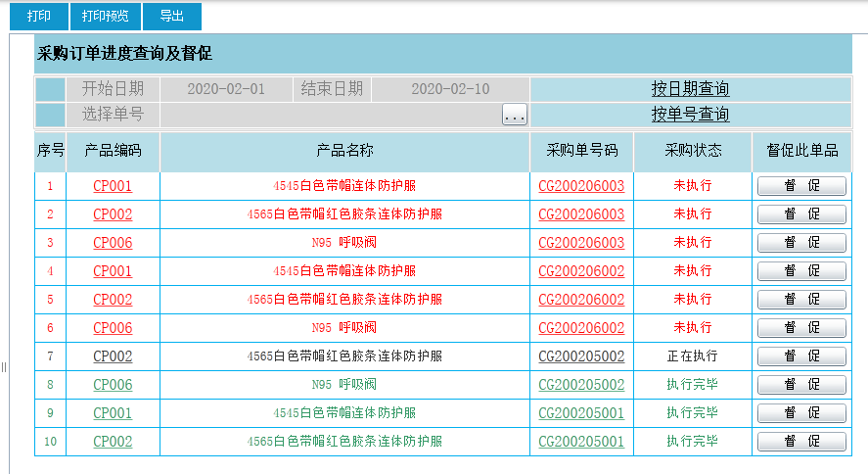Click 督促 button for row 10
The width and height of the screenshot is (868, 474).
801,442
